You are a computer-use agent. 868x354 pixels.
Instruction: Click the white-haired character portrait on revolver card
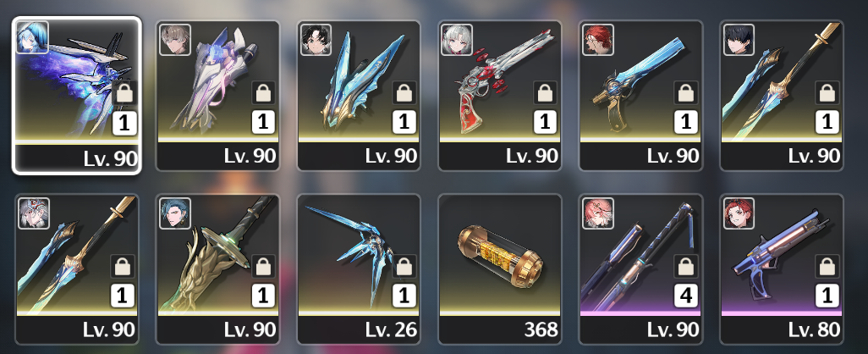pos(457,40)
